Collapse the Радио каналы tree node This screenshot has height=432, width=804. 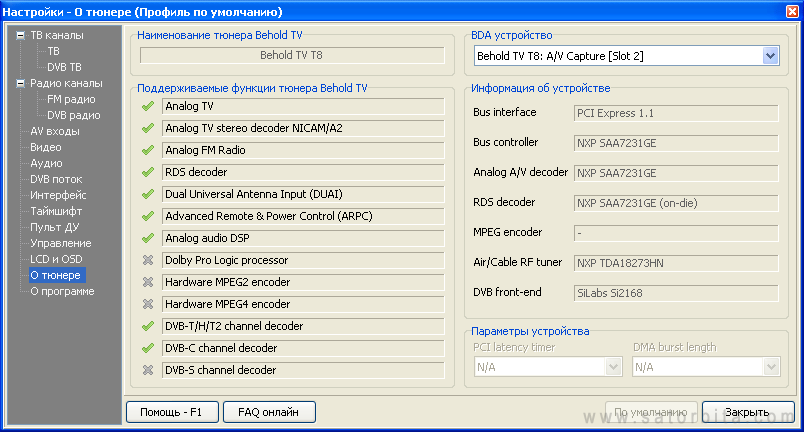click(x=21, y=83)
